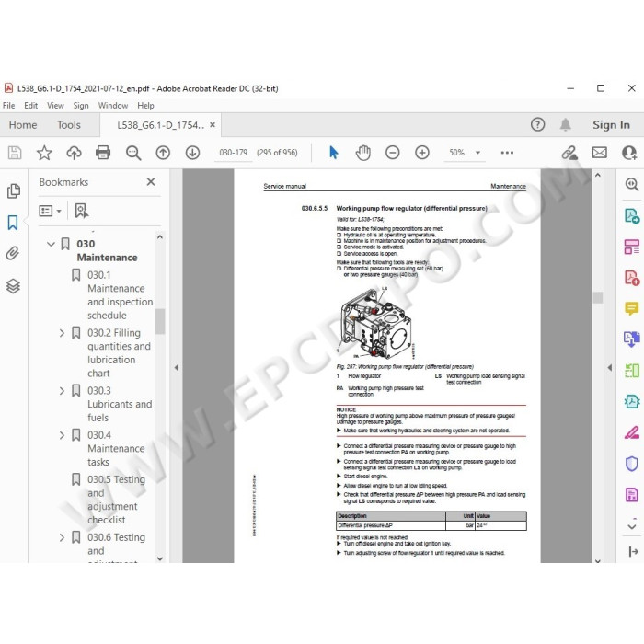This screenshot has height=644, width=644.
Task: Toggle the Bookmarks panel icon
Action: [13, 223]
